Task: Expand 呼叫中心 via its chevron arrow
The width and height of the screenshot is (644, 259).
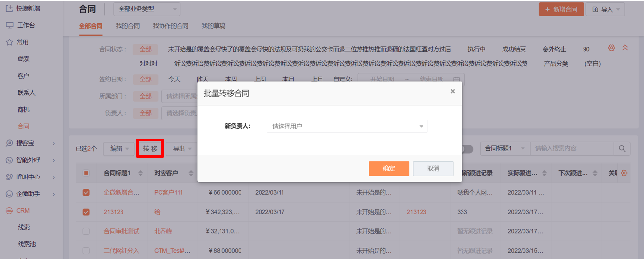Action: point(54,177)
